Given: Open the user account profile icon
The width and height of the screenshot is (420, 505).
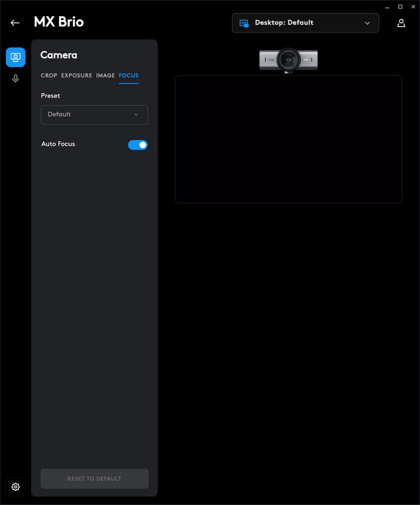Looking at the screenshot, I should pyautogui.click(x=401, y=23).
